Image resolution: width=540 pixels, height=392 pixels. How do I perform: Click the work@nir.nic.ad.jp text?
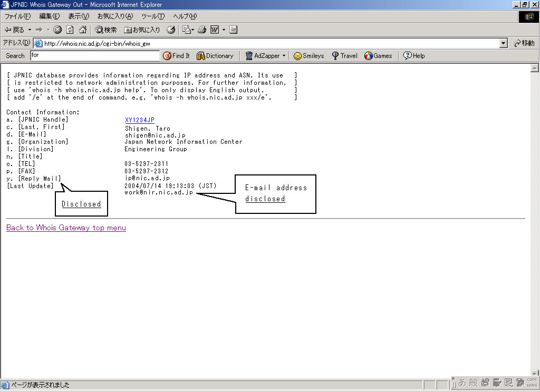tap(159, 192)
